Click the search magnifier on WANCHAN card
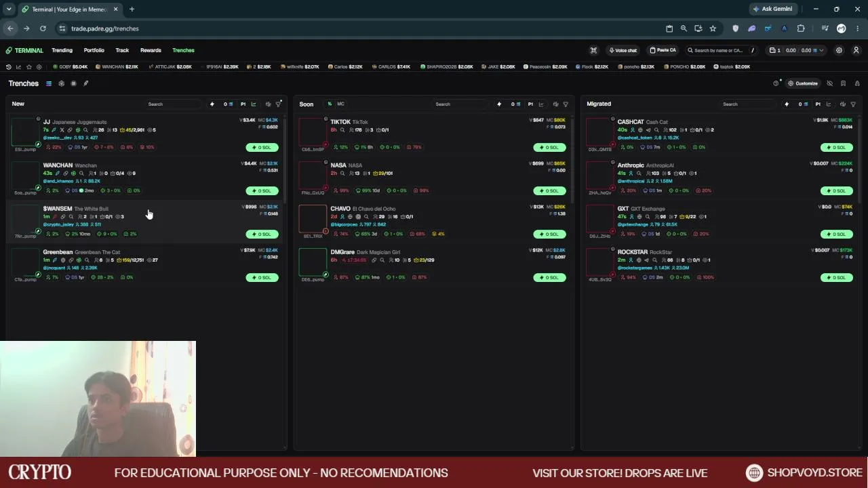 [81, 174]
